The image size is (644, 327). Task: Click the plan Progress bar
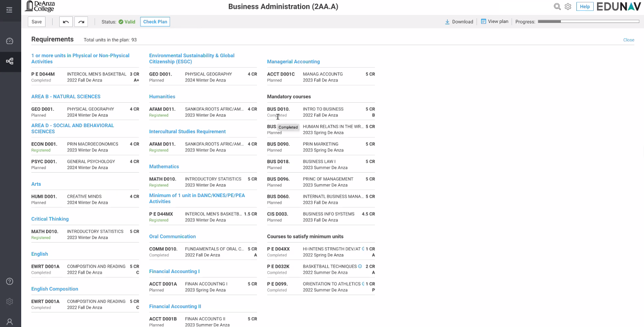pyautogui.click(x=587, y=22)
